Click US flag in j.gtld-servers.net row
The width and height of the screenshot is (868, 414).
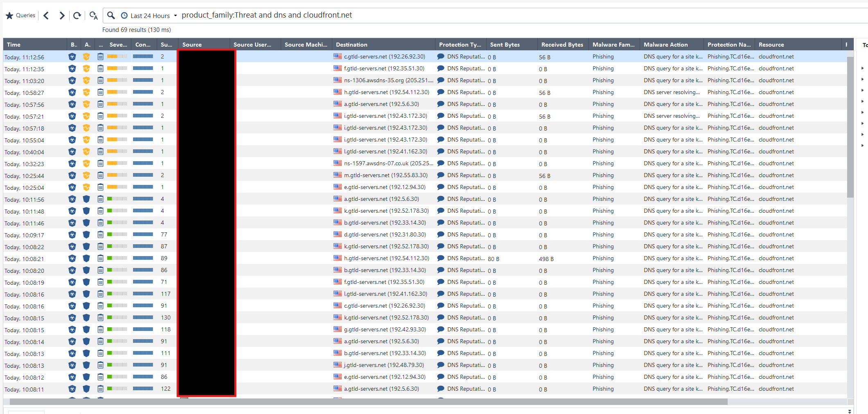pos(337,365)
